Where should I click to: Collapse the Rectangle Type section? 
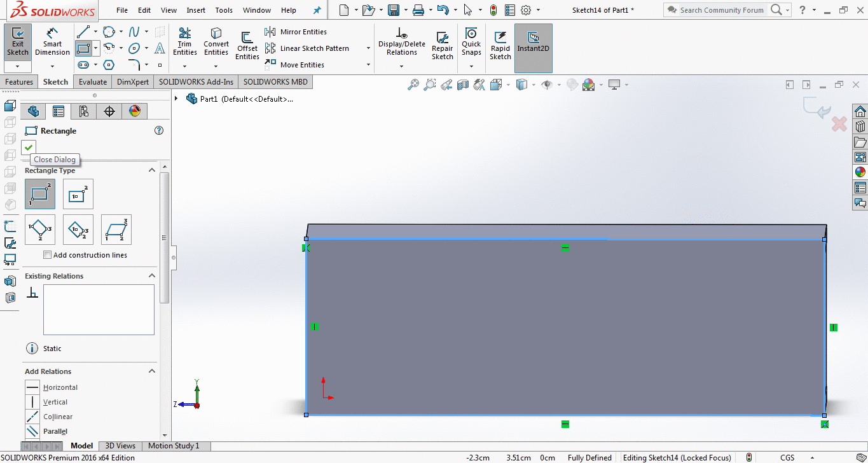[x=152, y=170]
